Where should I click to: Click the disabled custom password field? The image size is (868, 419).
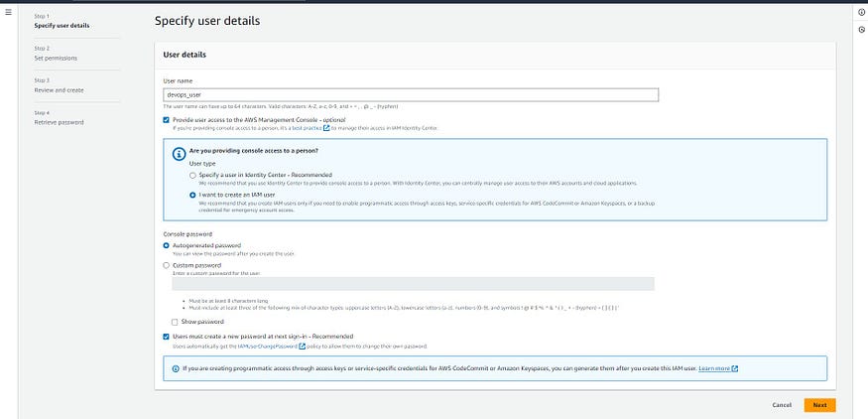pos(413,284)
